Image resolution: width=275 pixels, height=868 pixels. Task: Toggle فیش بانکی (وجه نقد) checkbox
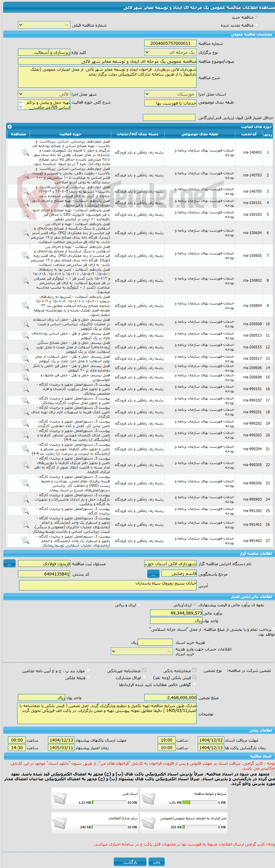point(194,677)
